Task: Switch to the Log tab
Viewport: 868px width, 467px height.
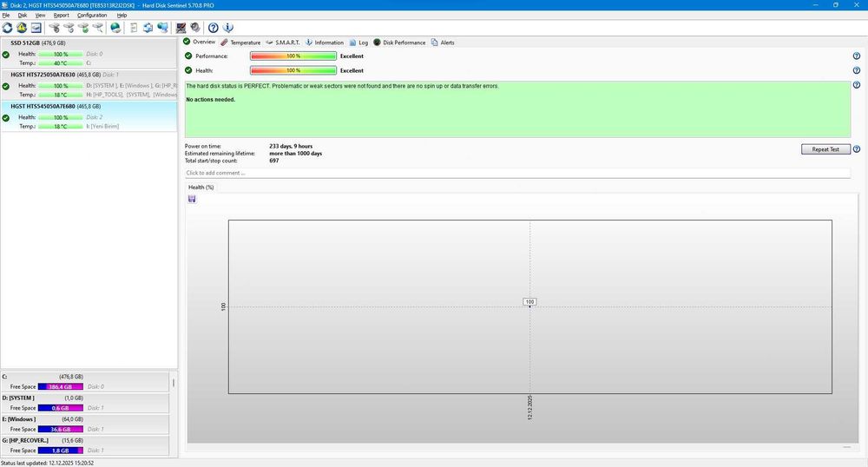Action: (358, 43)
